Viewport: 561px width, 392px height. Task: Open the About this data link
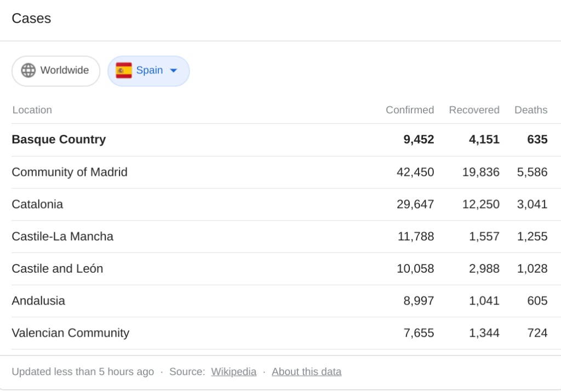[306, 372]
